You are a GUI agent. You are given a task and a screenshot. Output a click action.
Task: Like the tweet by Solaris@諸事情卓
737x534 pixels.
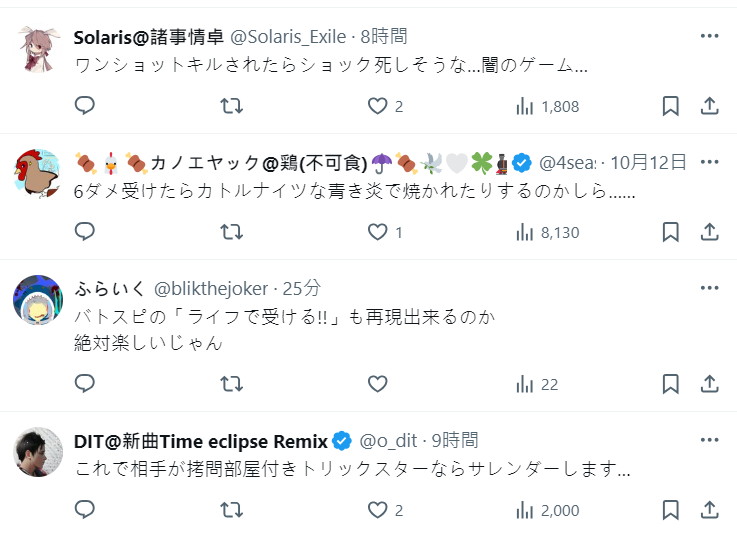point(377,106)
